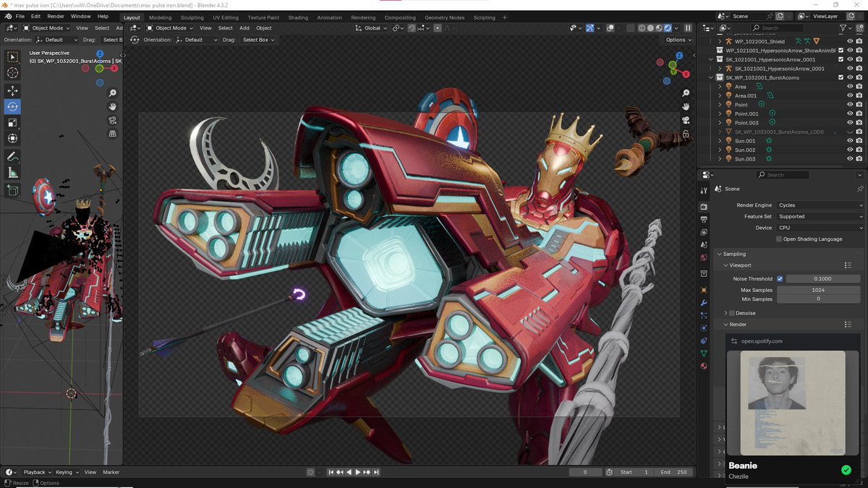Viewport: 868px width, 488px height.
Task: Click pan hand icon in main viewport
Action: 685,106
